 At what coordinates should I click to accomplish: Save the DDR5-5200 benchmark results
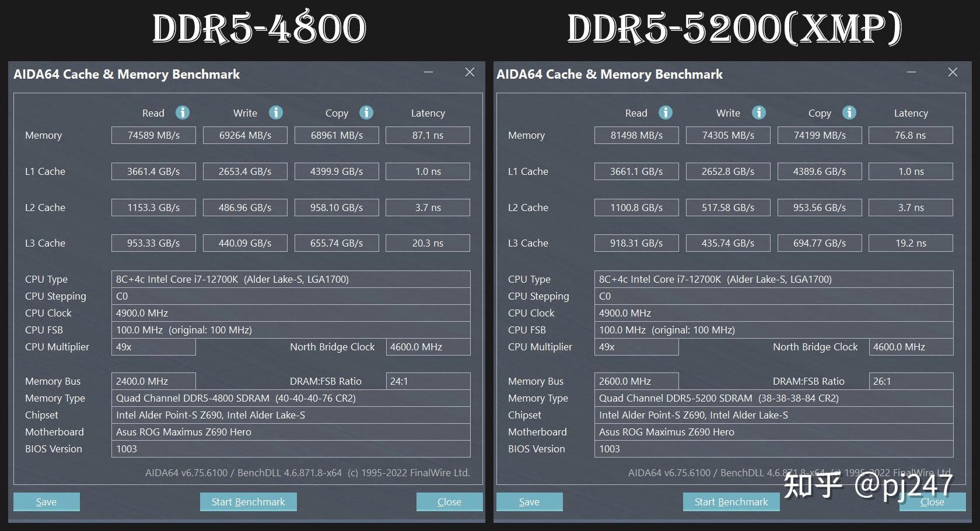[x=529, y=501]
